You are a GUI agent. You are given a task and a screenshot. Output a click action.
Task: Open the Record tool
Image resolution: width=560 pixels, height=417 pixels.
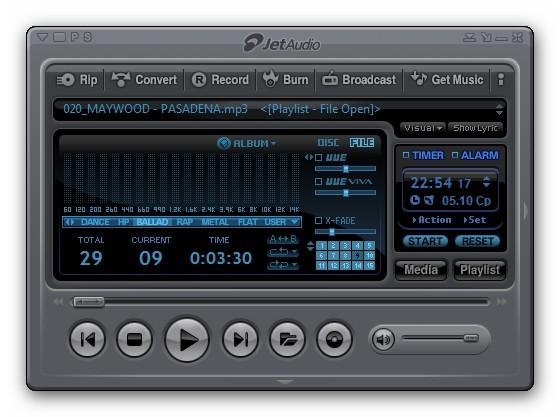click(x=220, y=80)
